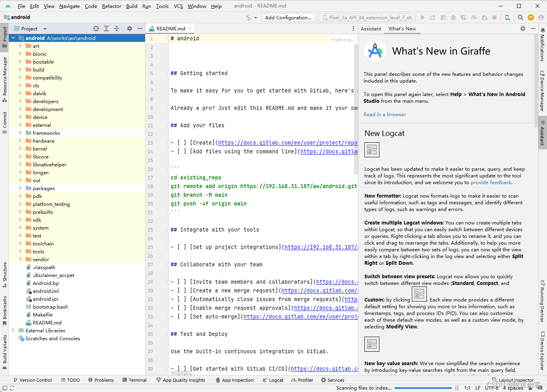
Task: Click the build hammer icon
Action: (248, 17)
